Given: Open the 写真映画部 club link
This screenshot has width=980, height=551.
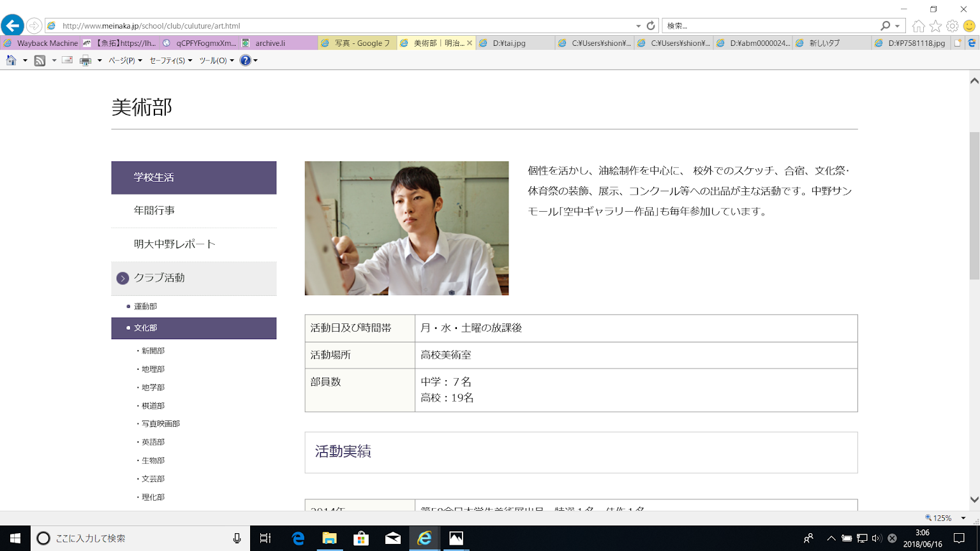Looking at the screenshot, I should (x=160, y=424).
